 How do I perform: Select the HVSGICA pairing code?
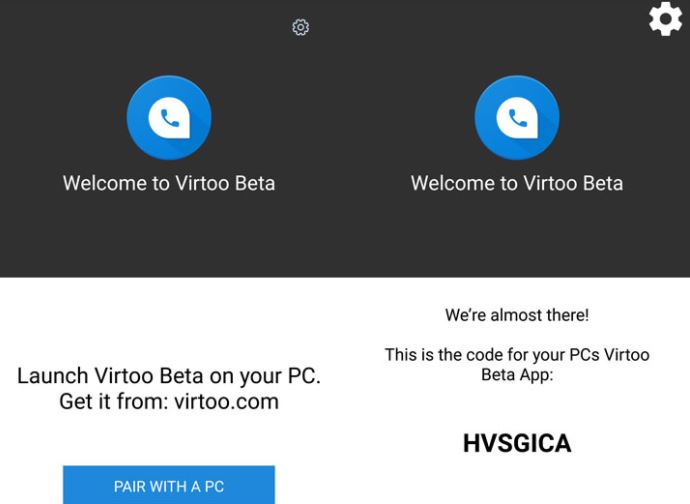(x=517, y=443)
